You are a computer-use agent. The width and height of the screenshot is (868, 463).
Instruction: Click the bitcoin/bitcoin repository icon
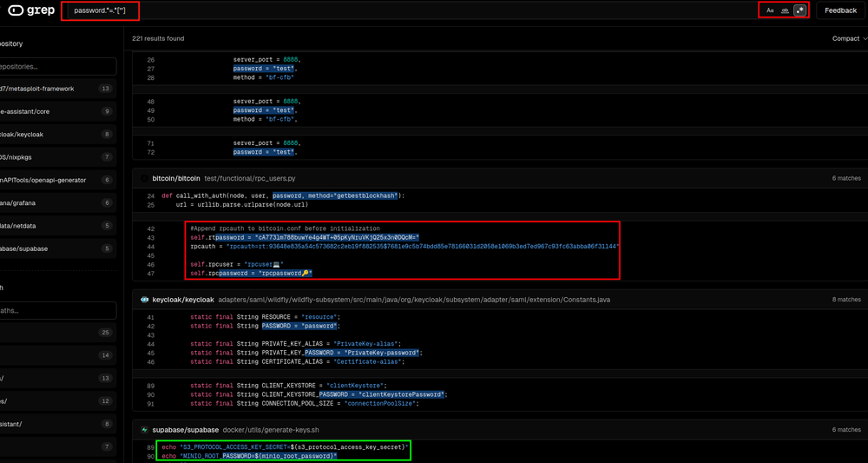pos(144,178)
